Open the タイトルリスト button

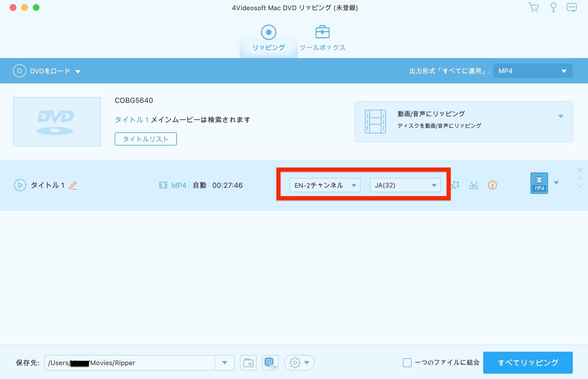coord(145,139)
